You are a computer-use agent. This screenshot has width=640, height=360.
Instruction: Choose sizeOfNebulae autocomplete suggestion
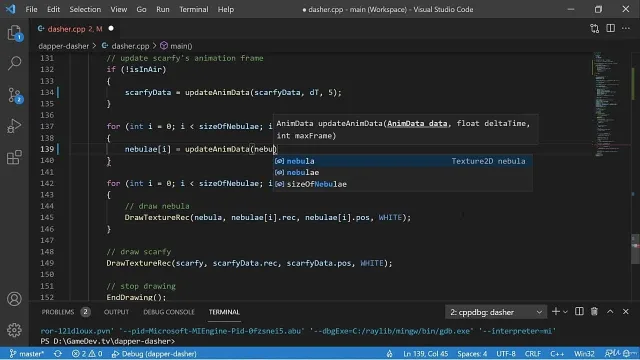click(x=402, y=184)
